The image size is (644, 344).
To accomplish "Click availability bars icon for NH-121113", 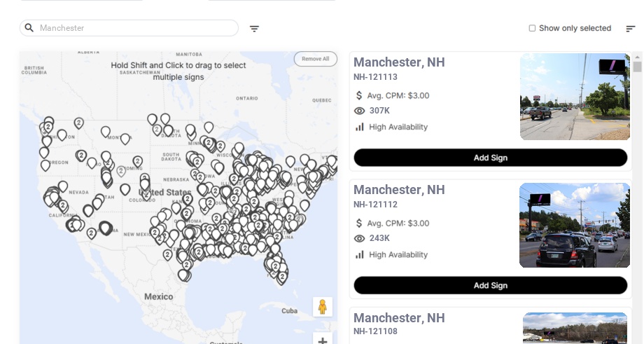I will [359, 127].
